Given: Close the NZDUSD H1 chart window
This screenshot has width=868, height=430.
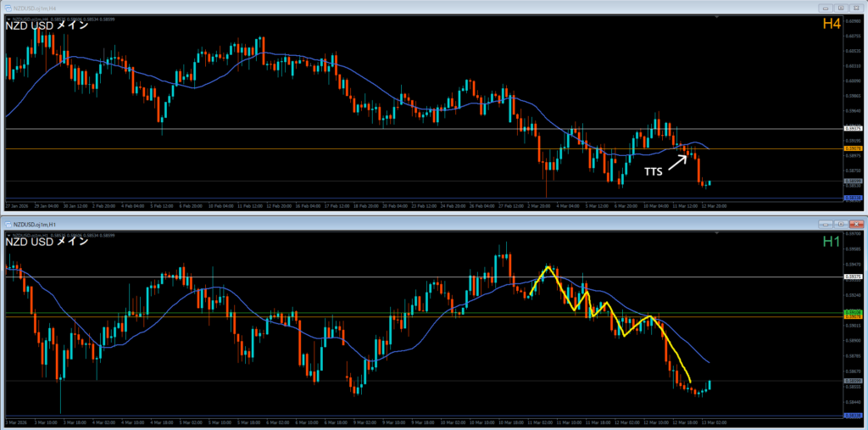Looking at the screenshot, I should [x=856, y=223].
